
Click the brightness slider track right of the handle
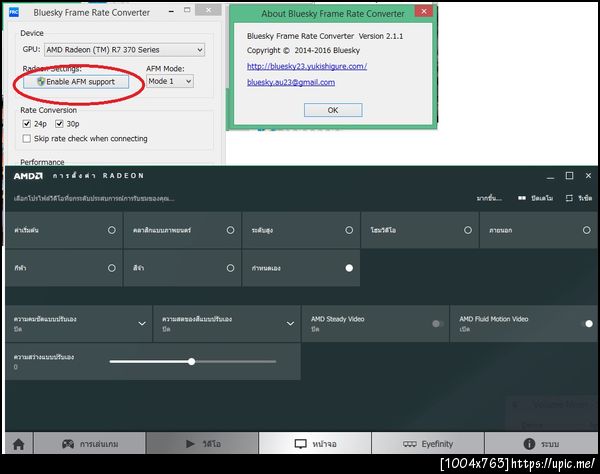pos(236,362)
